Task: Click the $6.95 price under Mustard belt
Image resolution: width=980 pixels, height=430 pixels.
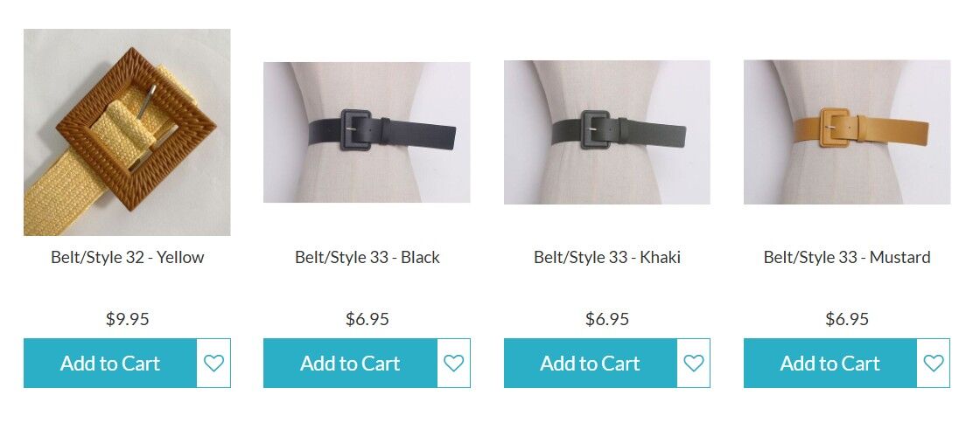Action: tap(847, 319)
